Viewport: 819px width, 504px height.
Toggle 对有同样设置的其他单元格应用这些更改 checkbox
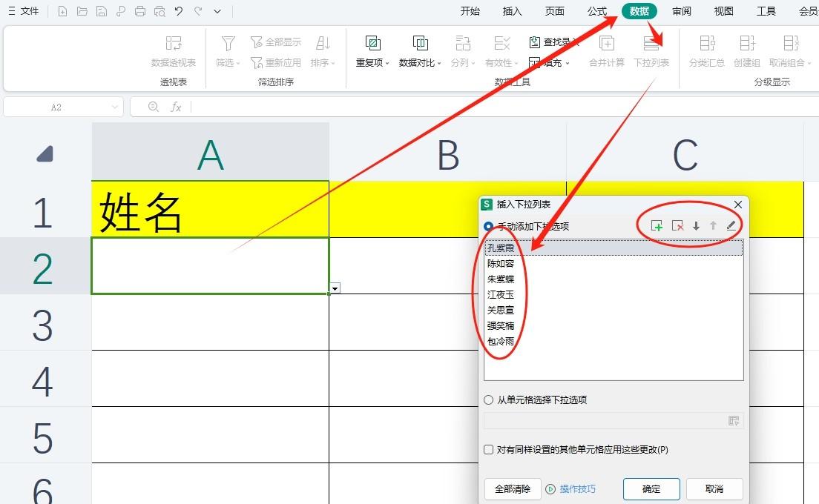coord(488,449)
